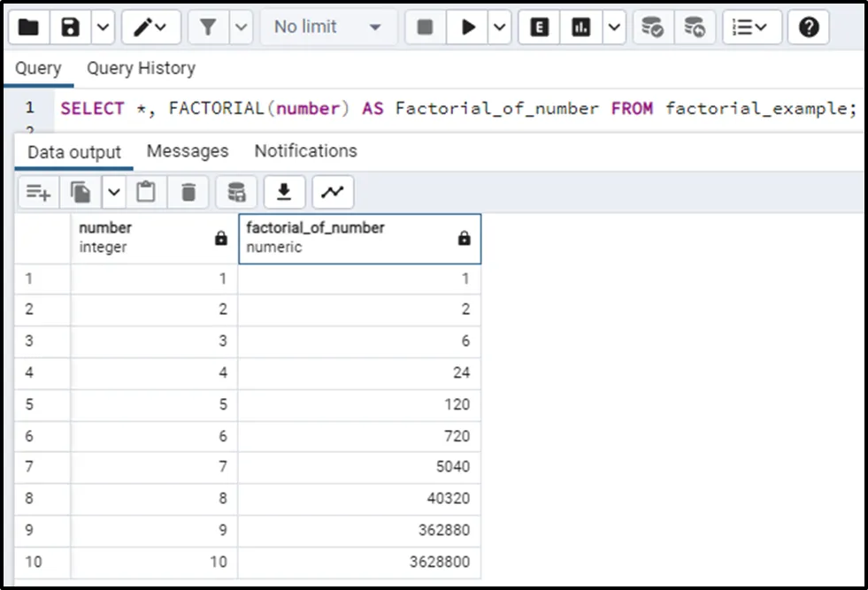
Task: Expand the Edit pencil dropdown
Action: click(x=150, y=27)
